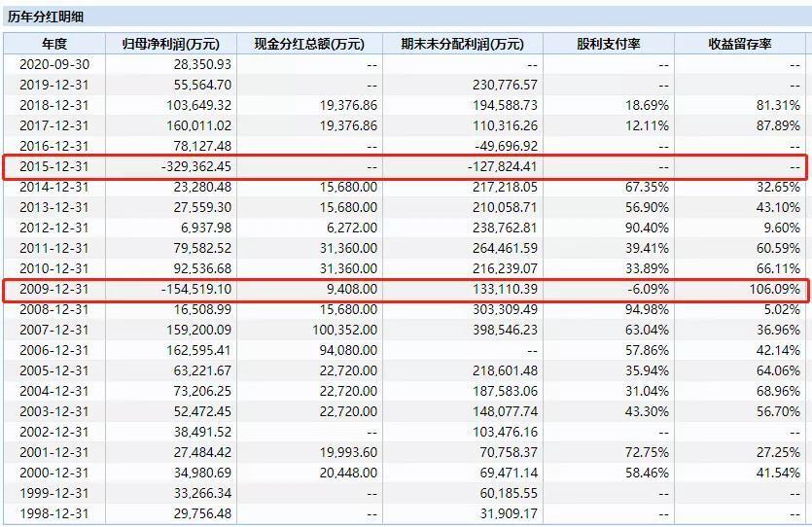Click the net profit value 28,350.93
Screen dimensions: 812x527
coord(202,64)
